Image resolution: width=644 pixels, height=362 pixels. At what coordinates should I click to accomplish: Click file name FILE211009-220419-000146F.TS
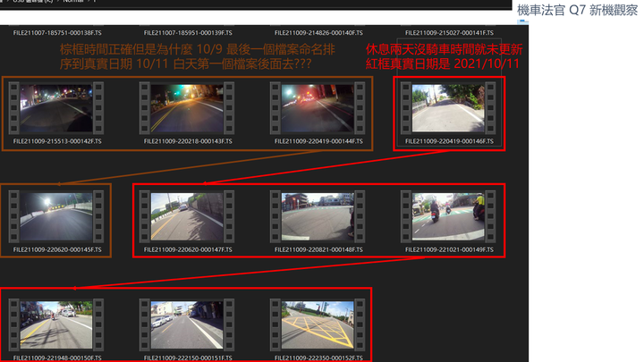coord(449,141)
